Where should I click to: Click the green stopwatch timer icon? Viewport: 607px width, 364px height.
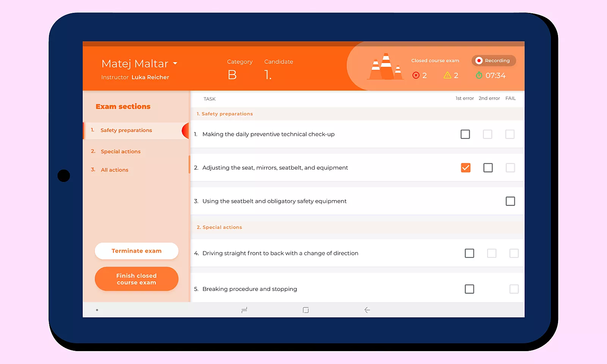479,75
